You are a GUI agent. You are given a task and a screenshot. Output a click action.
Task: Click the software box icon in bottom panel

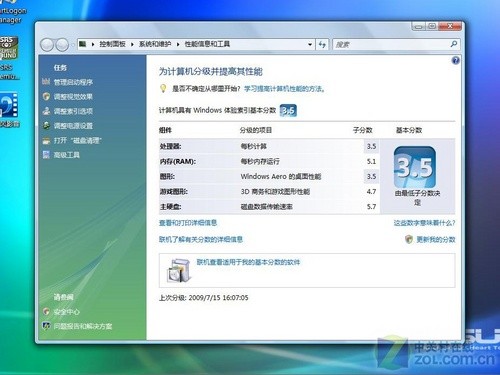click(x=179, y=270)
